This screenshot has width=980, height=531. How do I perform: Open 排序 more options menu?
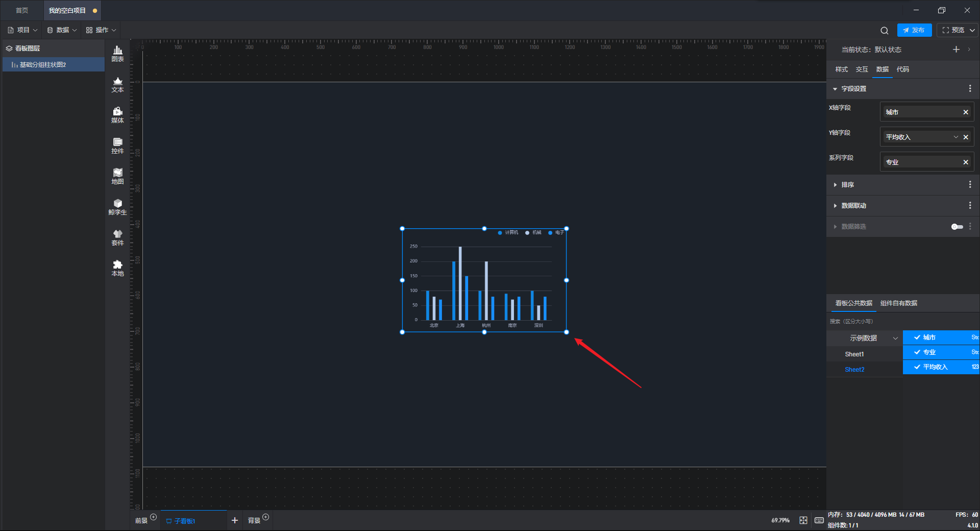(x=970, y=185)
